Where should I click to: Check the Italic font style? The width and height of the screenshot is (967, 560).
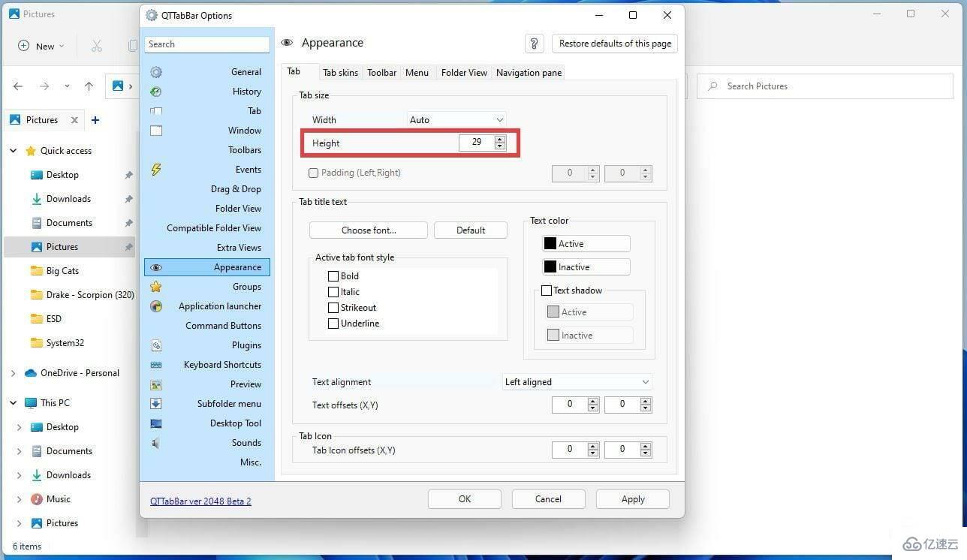pos(333,292)
